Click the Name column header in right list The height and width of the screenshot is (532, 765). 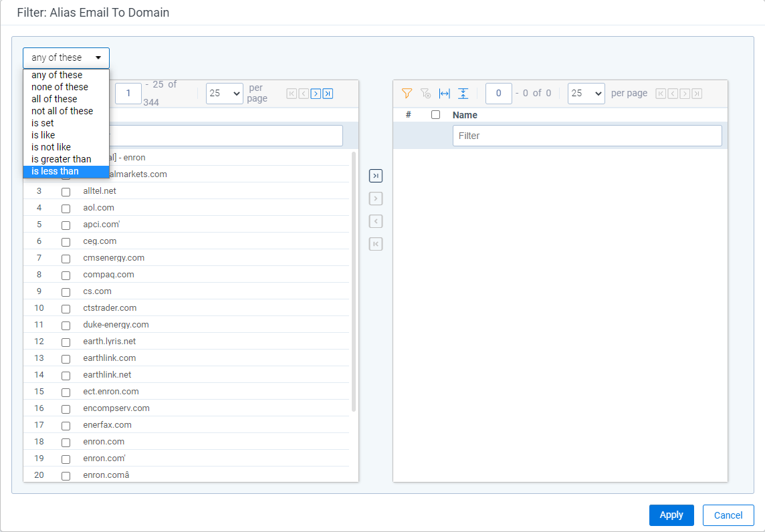tap(465, 115)
